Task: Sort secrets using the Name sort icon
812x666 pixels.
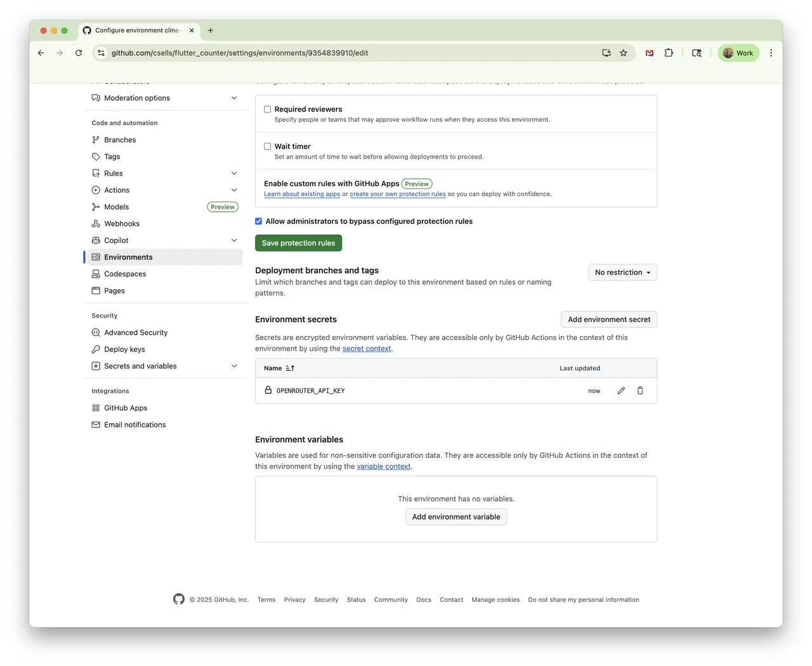Action: 290,369
